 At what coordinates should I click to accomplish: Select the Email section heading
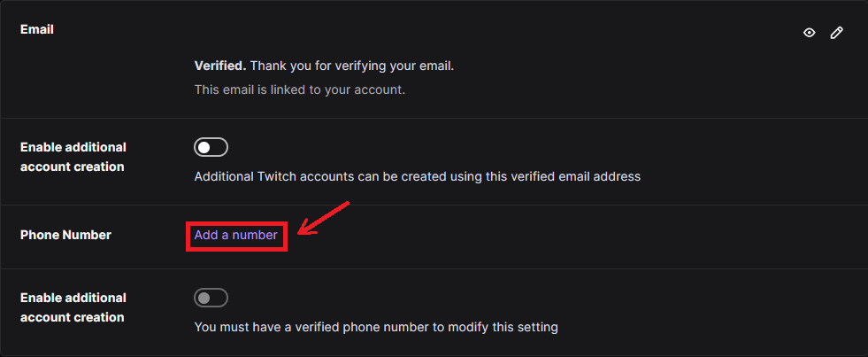(x=37, y=29)
